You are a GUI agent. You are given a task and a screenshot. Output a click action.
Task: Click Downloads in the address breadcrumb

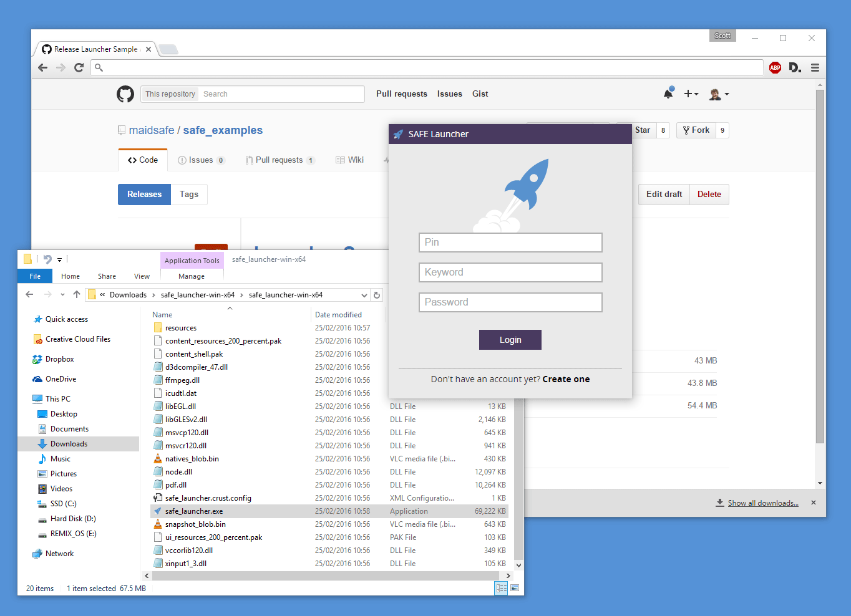(128, 295)
